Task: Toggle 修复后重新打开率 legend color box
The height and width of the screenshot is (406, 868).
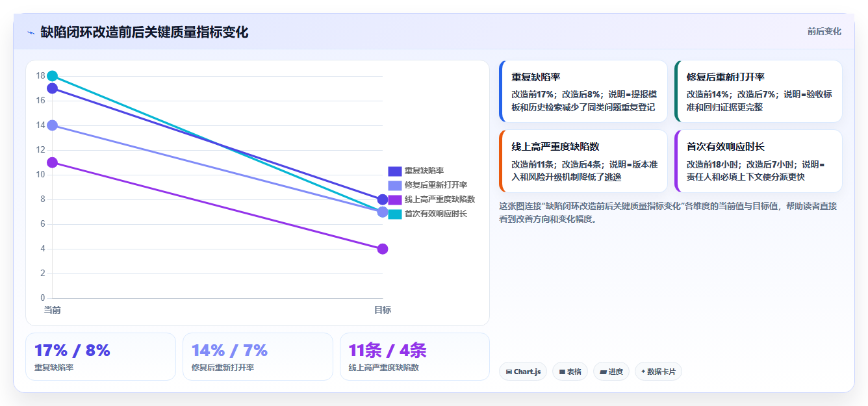Action: click(x=395, y=185)
